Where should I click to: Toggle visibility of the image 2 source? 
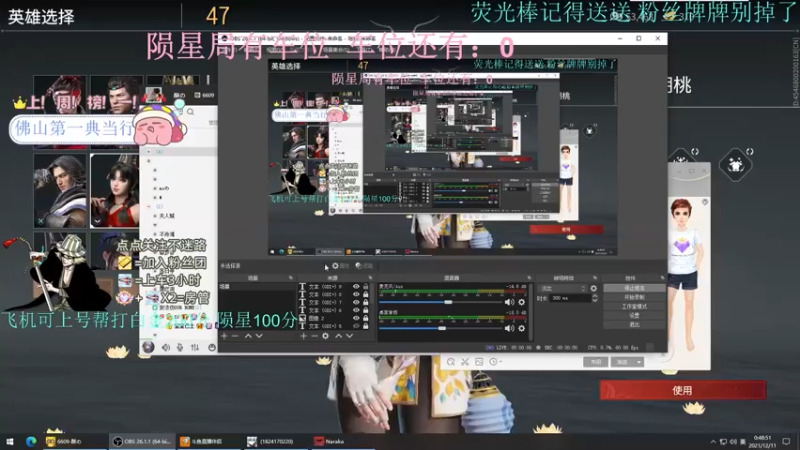(356, 318)
